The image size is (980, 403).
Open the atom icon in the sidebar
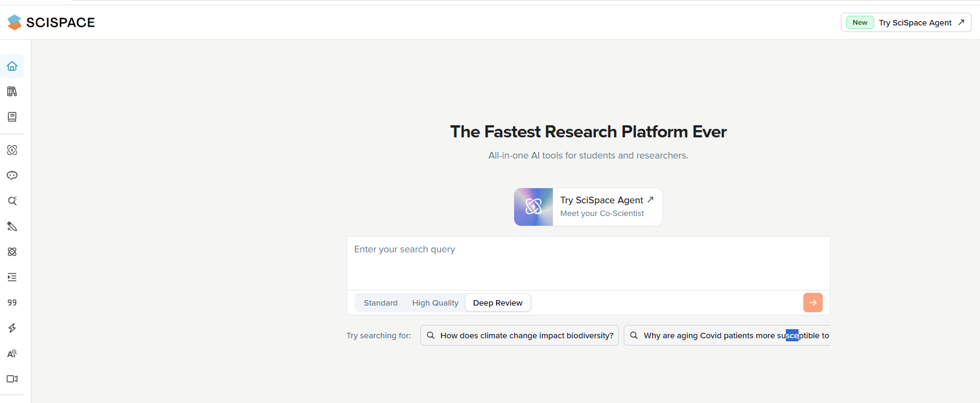[12, 252]
